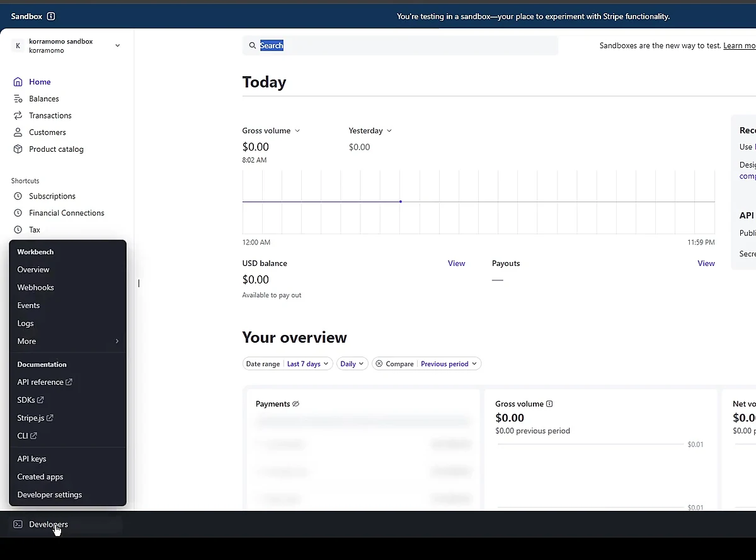
Task: Expand More submenu in Workbench
Action: [67, 341]
